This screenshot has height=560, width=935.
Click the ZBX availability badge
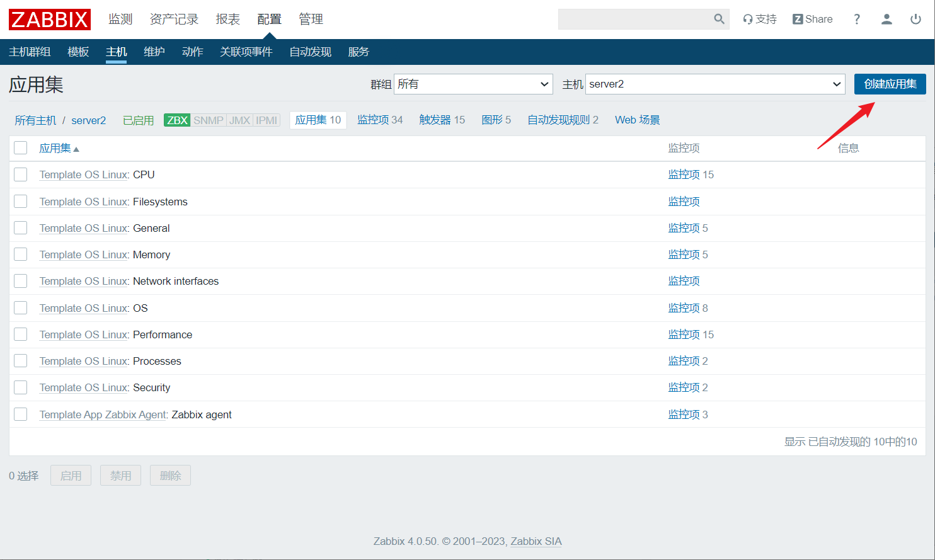(177, 120)
